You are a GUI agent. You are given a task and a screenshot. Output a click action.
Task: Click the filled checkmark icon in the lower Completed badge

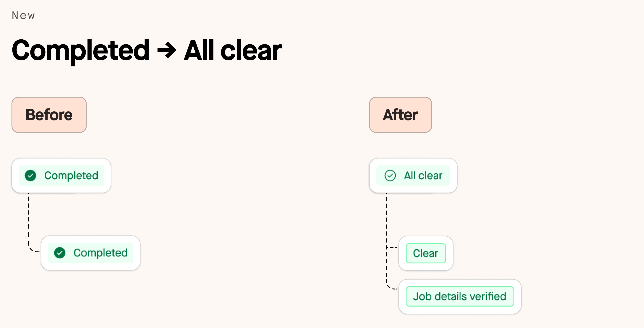(x=60, y=253)
